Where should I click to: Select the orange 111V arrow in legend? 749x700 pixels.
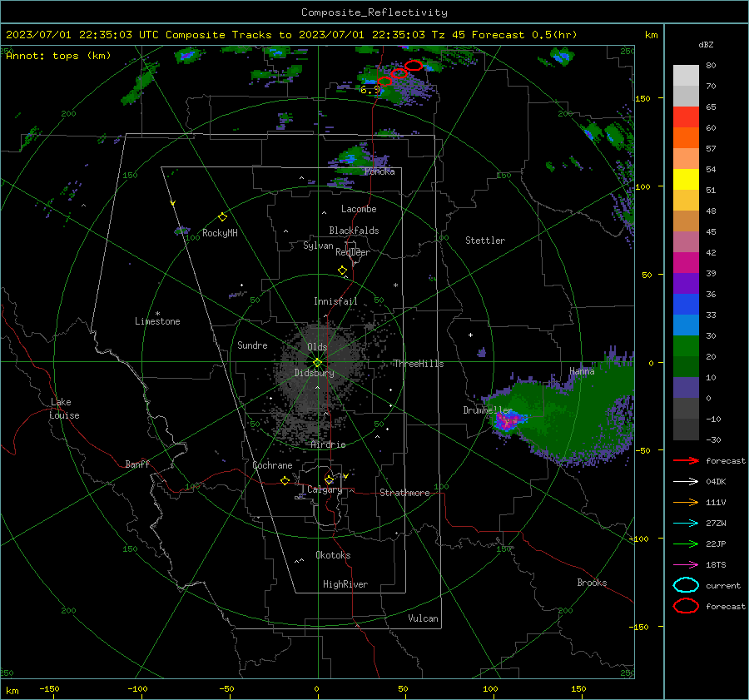pyautogui.click(x=686, y=502)
